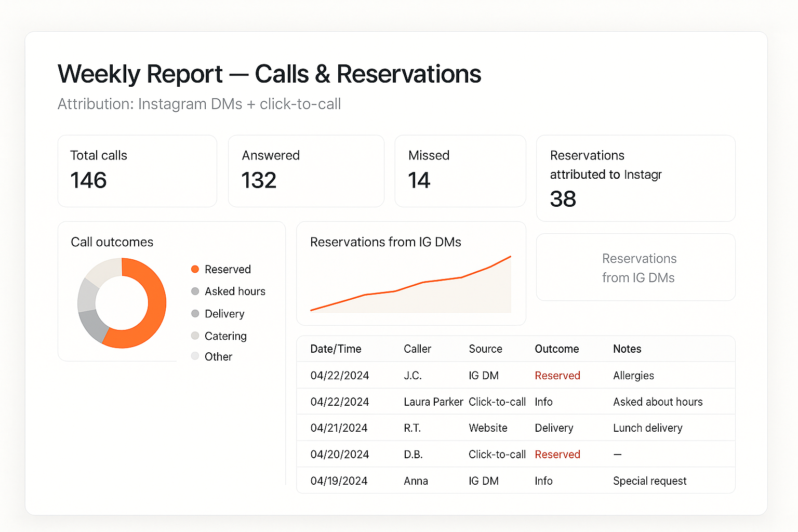The width and height of the screenshot is (798, 532).
Task: Click the Delivery legend marker
Action: 195,313
